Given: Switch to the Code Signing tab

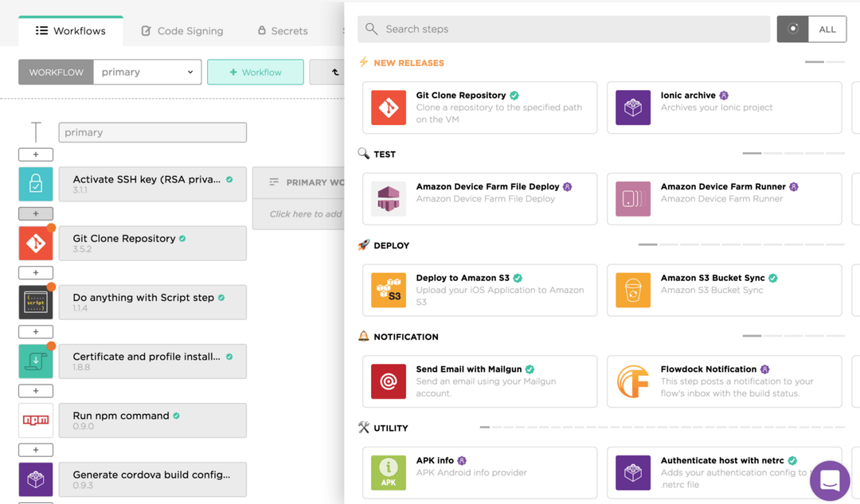Looking at the screenshot, I should 182,31.
